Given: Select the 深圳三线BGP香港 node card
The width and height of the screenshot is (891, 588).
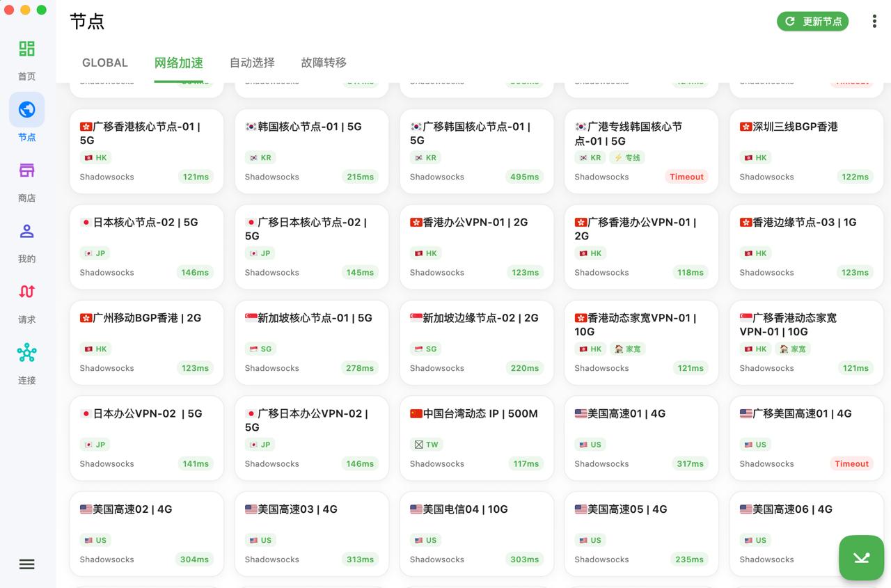Looking at the screenshot, I should coord(806,151).
